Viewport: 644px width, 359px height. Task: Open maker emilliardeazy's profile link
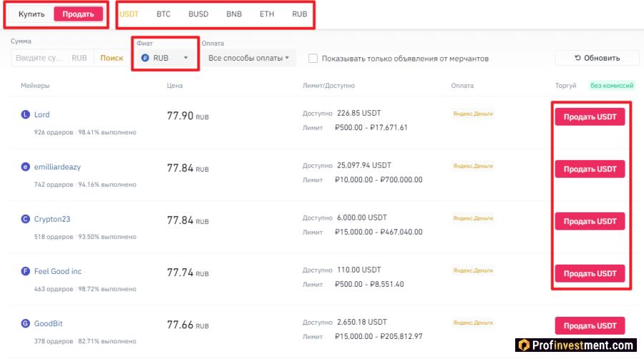tap(57, 167)
